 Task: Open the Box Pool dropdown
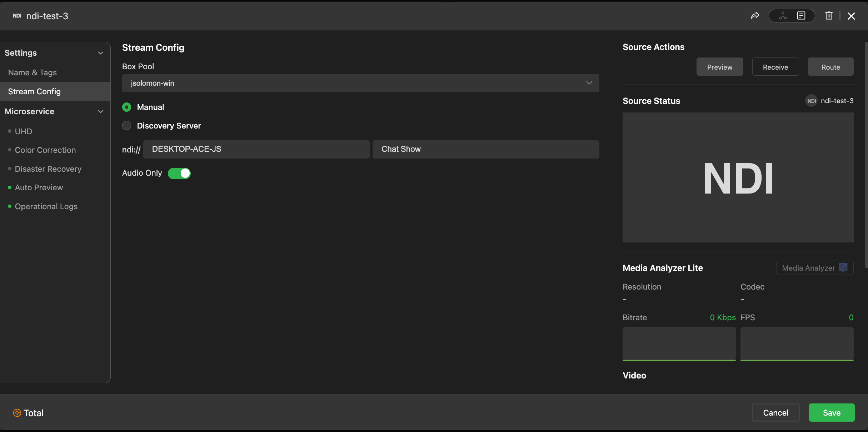(361, 83)
